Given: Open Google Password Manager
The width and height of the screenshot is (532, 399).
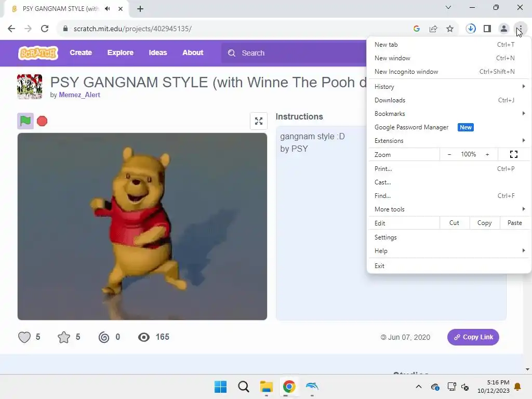Looking at the screenshot, I should [449, 127].
